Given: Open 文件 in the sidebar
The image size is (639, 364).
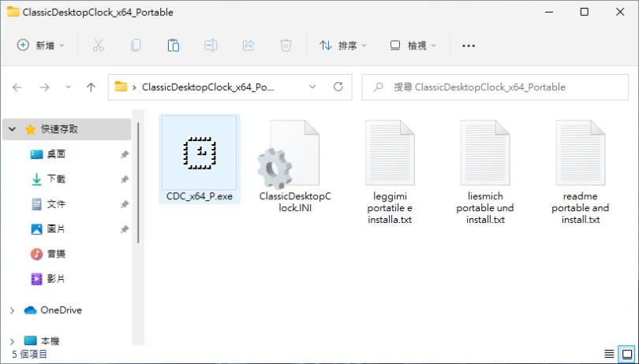Looking at the screenshot, I should pyautogui.click(x=56, y=203).
